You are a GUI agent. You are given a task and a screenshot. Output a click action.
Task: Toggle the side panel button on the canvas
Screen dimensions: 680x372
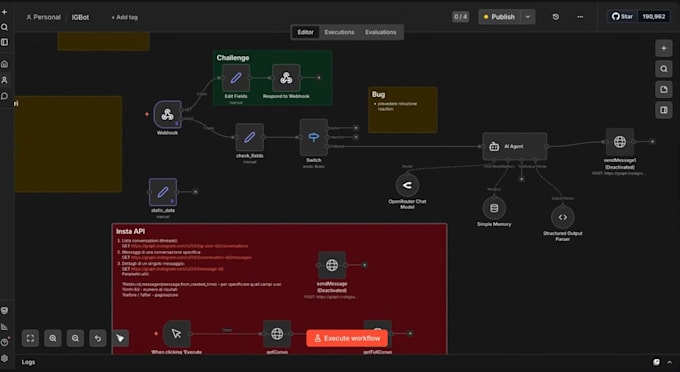[x=664, y=110]
